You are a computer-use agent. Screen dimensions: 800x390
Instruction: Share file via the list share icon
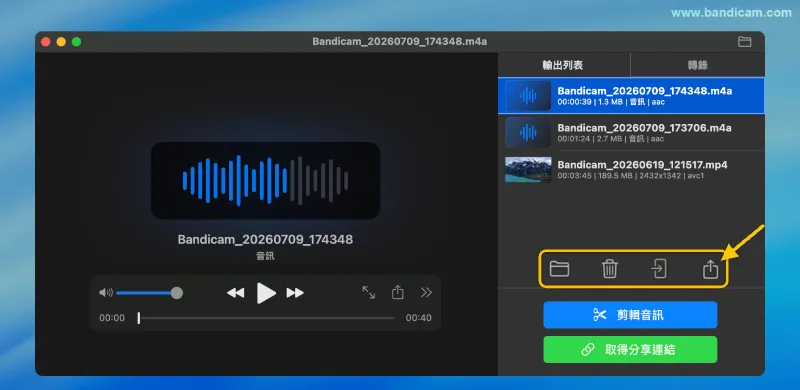[710, 269]
